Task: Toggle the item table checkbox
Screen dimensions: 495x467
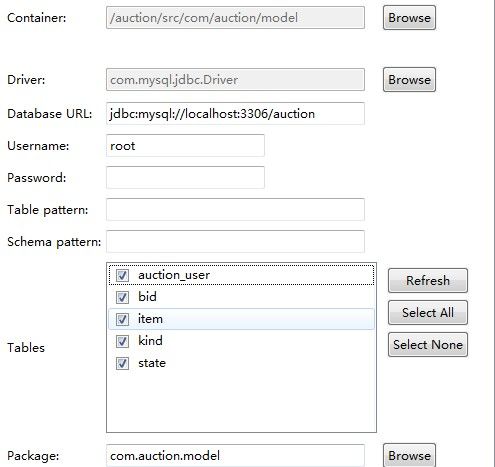Action: pyautogui.click(x=122, y=319)
